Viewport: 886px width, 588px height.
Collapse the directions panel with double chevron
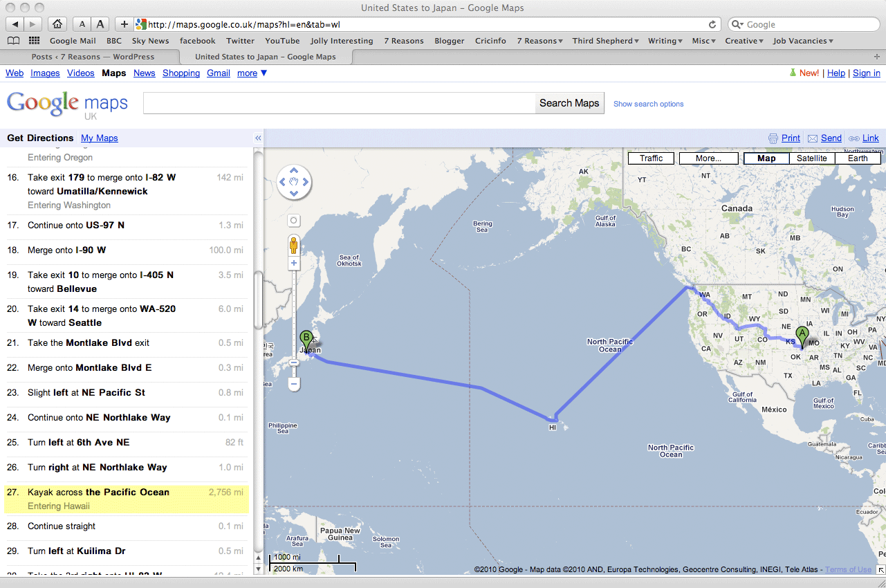258,138
